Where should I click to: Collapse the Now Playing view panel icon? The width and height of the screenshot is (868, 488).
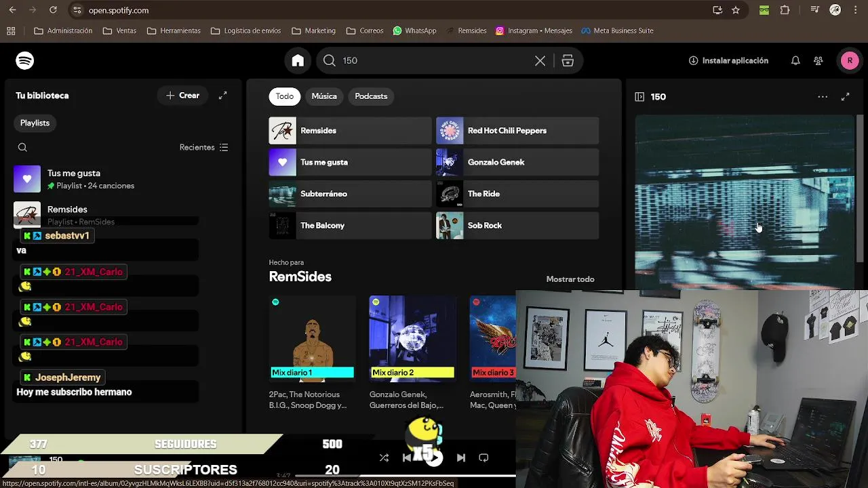639,97
